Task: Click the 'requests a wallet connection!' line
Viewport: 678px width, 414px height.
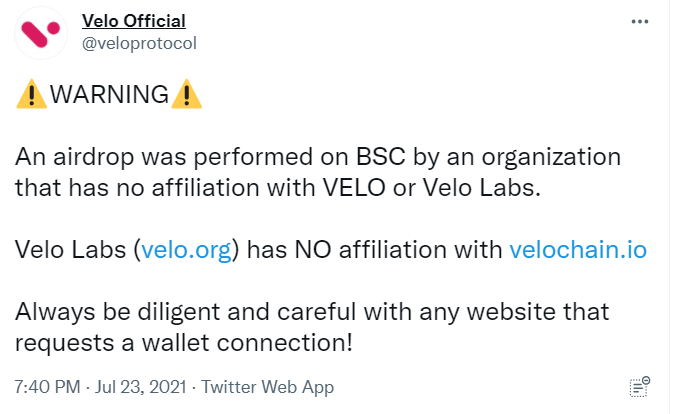Action: click(184, 342)
